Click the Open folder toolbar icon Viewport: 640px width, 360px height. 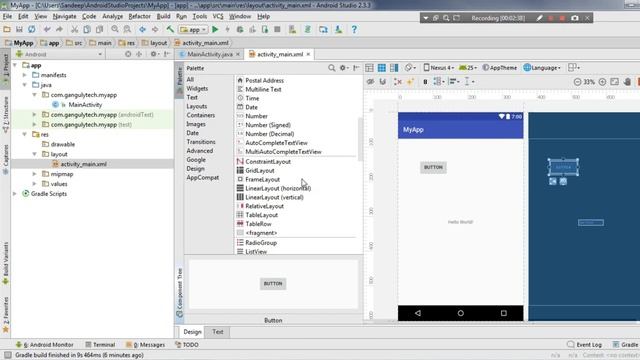click(7, 29)
